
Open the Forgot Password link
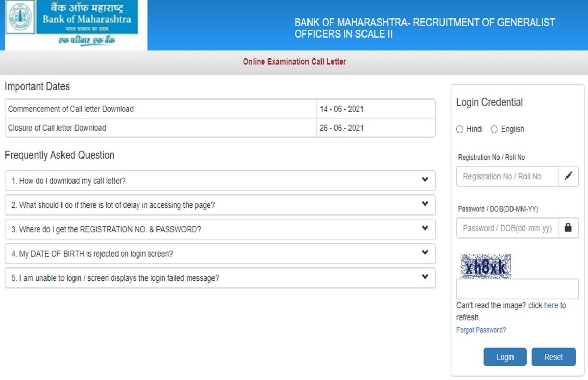(481, 330)
